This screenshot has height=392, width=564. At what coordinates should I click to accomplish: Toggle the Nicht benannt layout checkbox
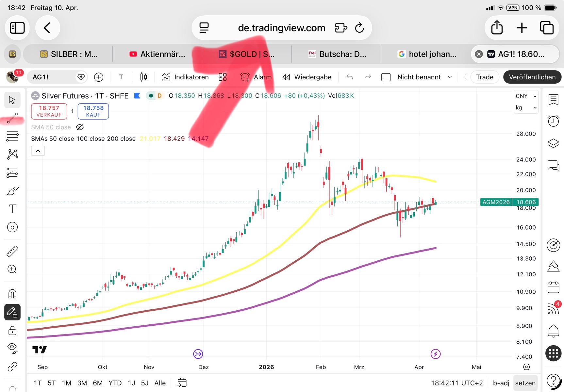(x=386, y=77)
